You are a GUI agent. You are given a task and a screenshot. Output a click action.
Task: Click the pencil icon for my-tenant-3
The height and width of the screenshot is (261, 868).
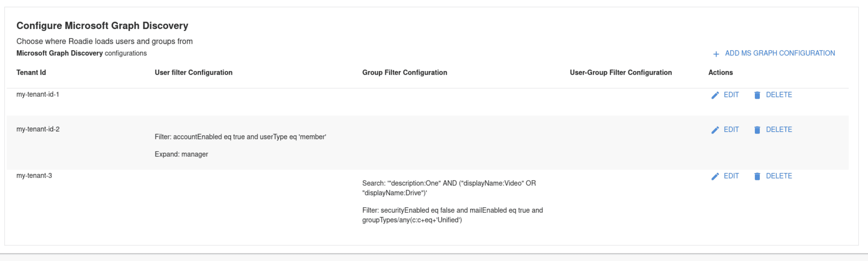click(x=715, y=176)
